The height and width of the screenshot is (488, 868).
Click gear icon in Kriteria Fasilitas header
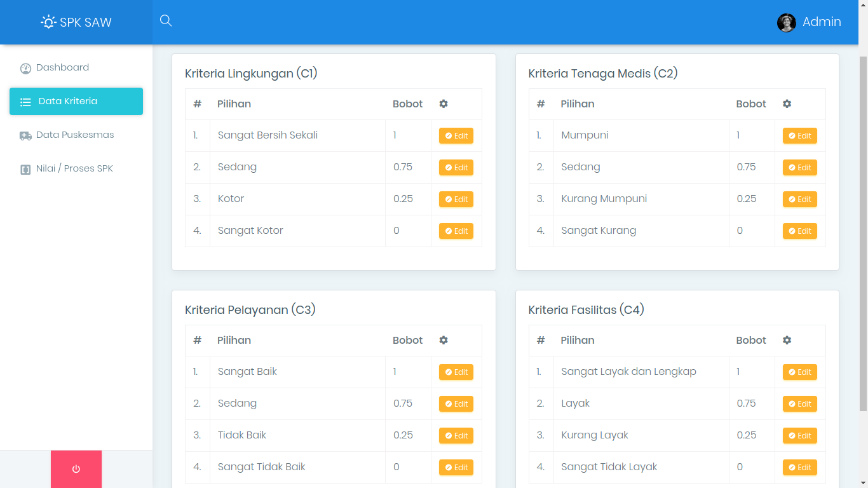coord(787,341)
